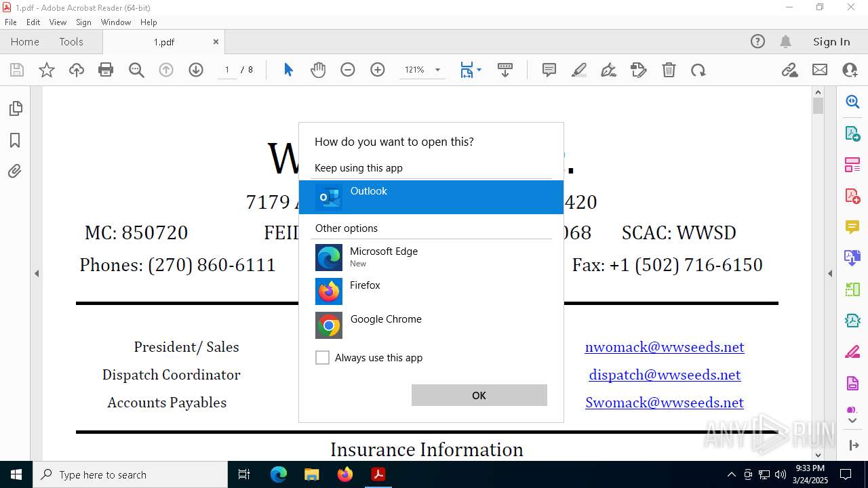Image resolution: width=868 pixels, height=488 pixels.
Task: Open the Edit menu
Action: [33, 22]
